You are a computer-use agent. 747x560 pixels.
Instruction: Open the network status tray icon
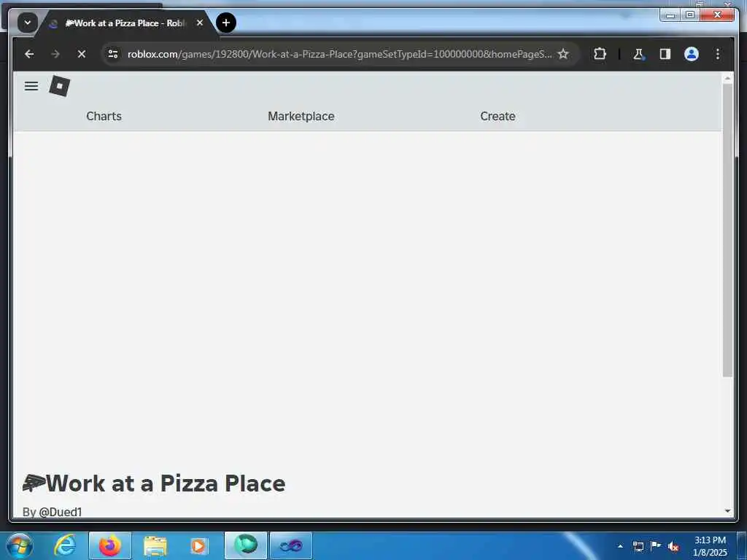(638, 546)
